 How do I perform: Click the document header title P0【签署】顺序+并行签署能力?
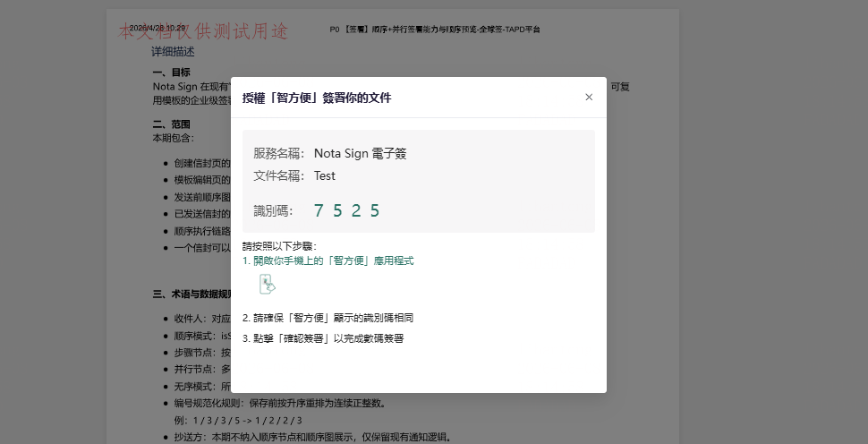435,30
